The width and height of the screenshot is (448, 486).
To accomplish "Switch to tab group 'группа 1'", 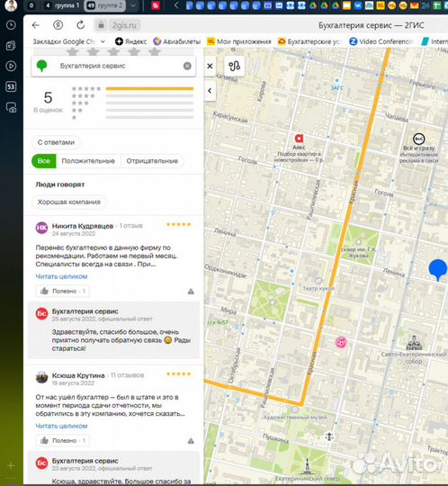I will [62, 5].
